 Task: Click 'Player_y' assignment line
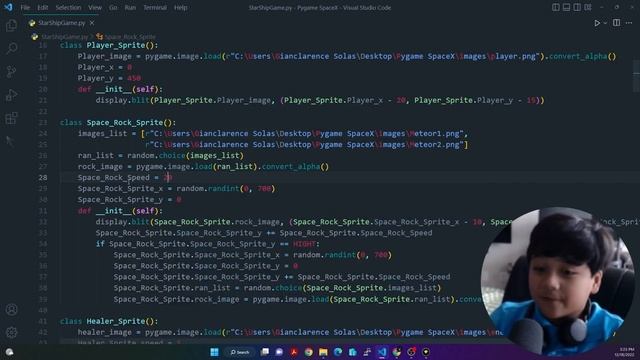[x=109, y=78]
